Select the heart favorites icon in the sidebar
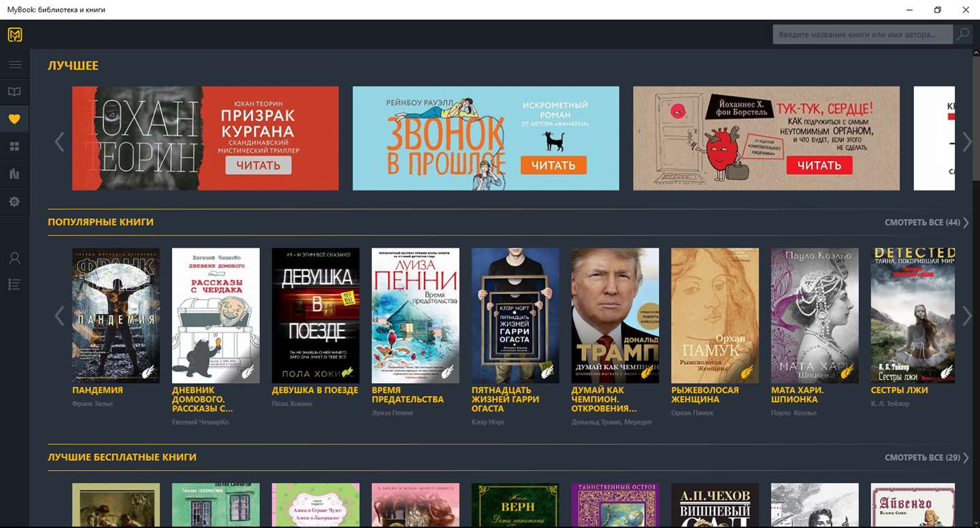Screen dimensions: 980x528 [x=15, y=120]
